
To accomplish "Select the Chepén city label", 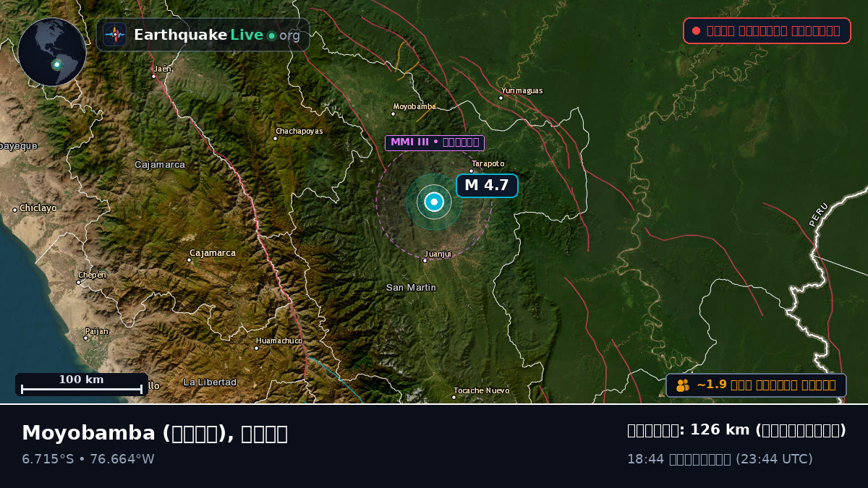I will [x=92, y=275].
